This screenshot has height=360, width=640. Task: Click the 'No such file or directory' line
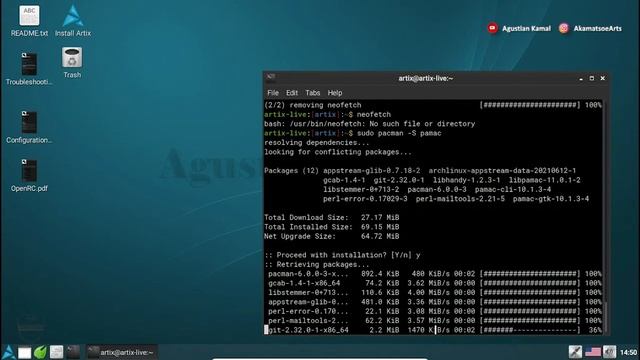[369, 124]
